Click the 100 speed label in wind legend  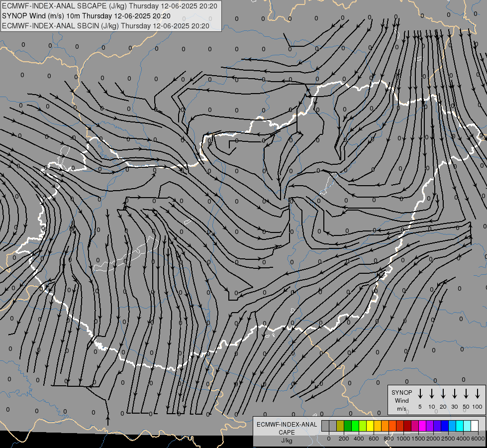click(478, 407)
